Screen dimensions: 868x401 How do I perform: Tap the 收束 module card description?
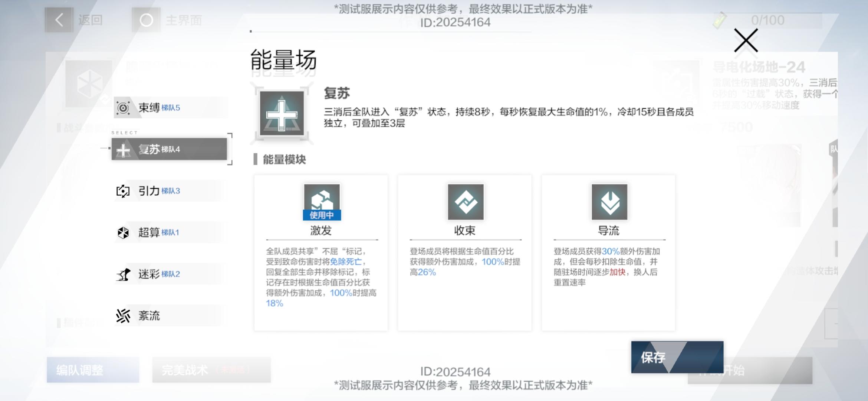(464, 261)
